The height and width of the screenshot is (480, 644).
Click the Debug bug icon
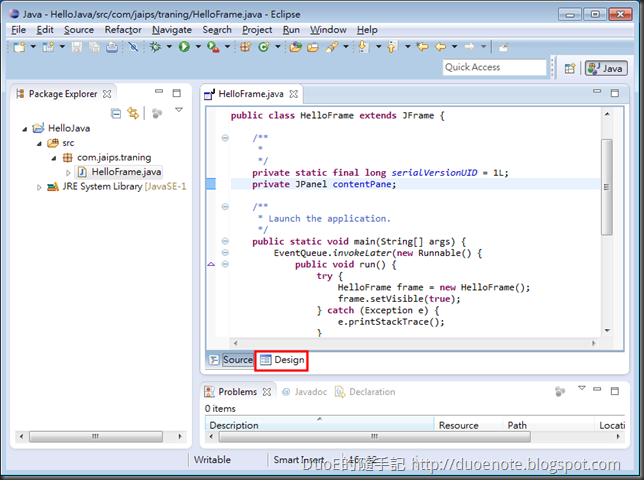coord(155,47)
